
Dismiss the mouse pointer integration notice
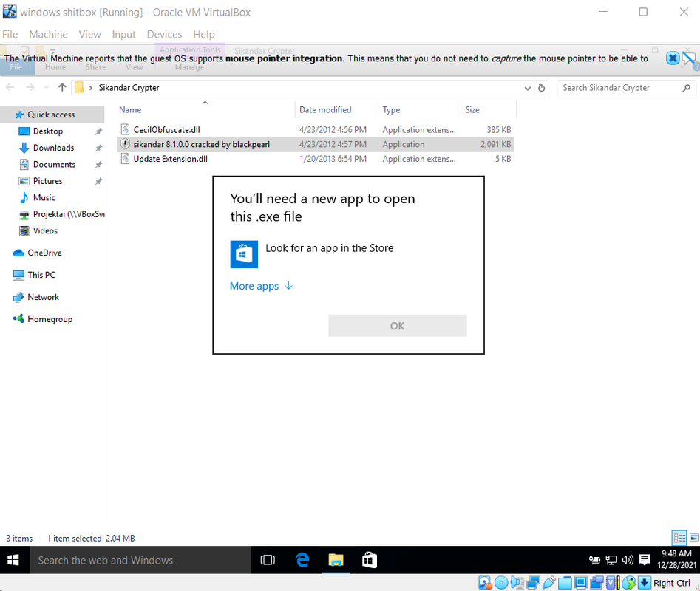click(673, 58)
